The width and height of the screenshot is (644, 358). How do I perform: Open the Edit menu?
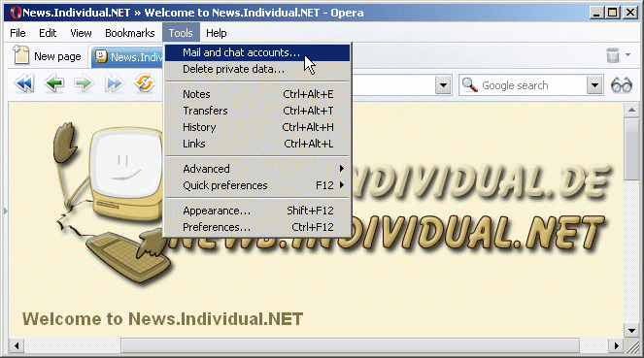48,33
